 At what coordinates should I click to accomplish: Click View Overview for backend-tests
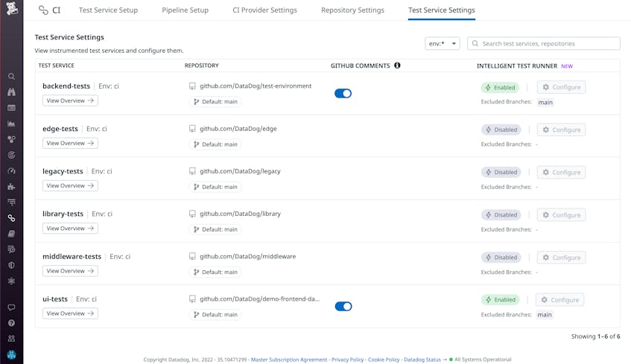[70, 100]
